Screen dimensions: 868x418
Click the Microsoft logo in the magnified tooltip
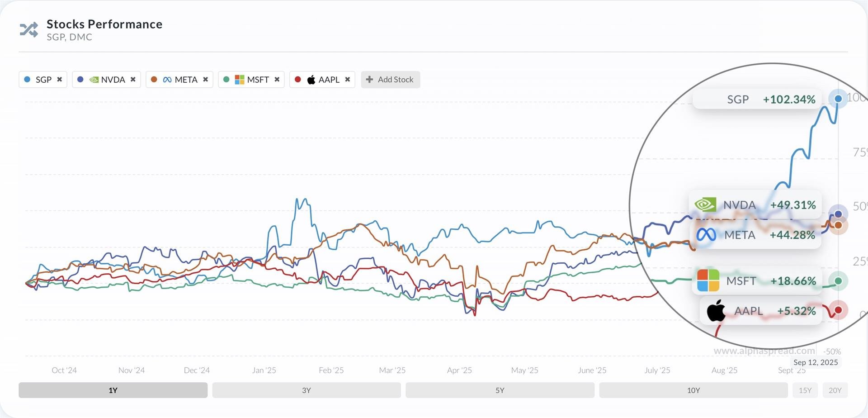[708, 280]
